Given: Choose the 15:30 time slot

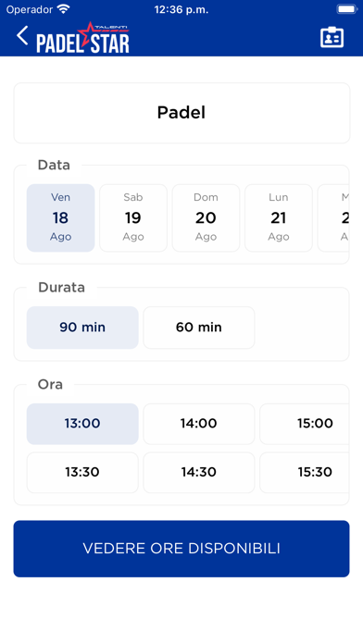Looking at the screenshot, I should click(305, 472).
